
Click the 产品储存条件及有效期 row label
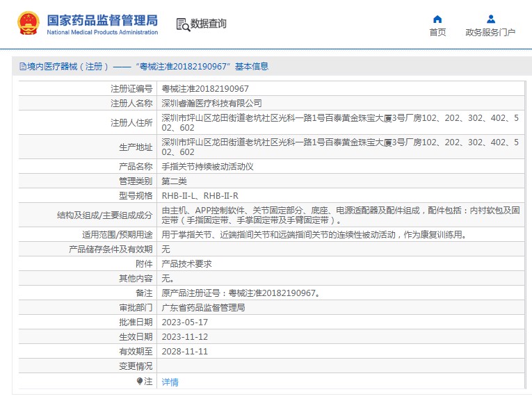111,249
